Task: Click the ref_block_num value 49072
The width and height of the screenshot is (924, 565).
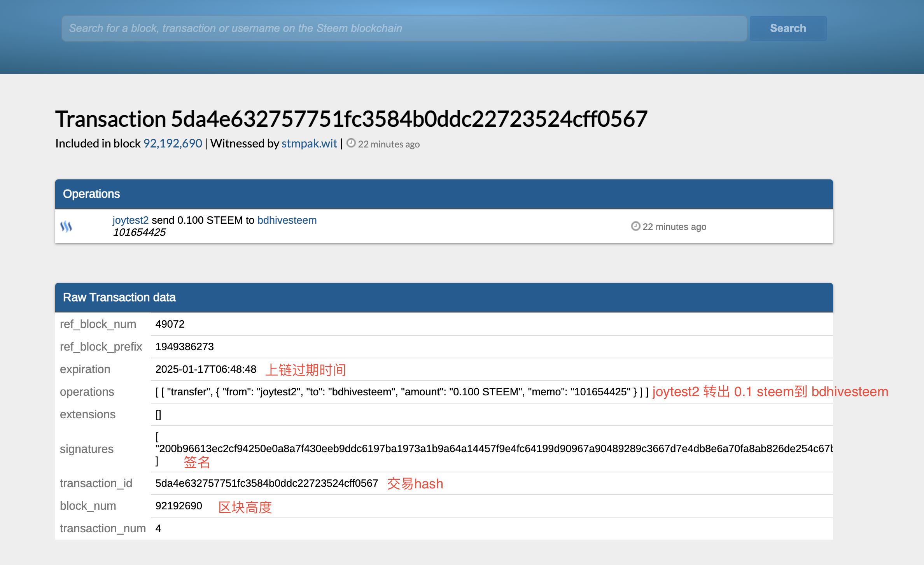Action: (x=170, y=324)
